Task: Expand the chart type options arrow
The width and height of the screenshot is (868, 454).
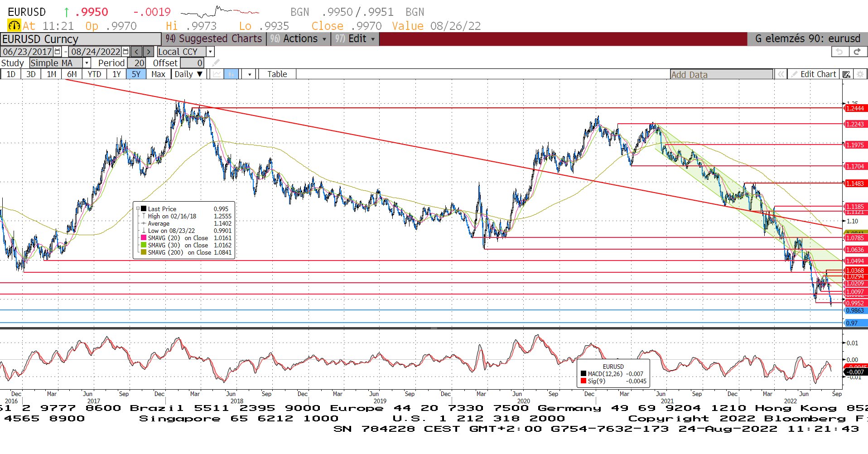Action: tap(250, 74)
